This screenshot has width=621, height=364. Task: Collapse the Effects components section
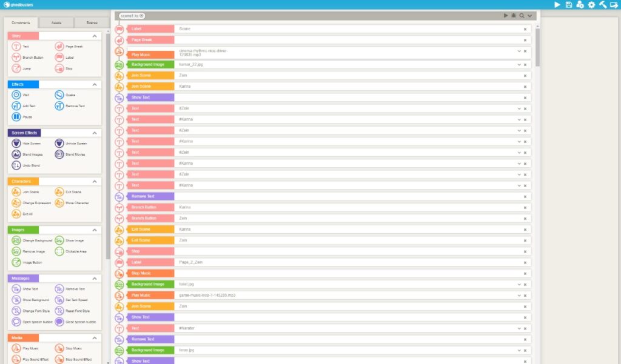click(x=95, y=84)
